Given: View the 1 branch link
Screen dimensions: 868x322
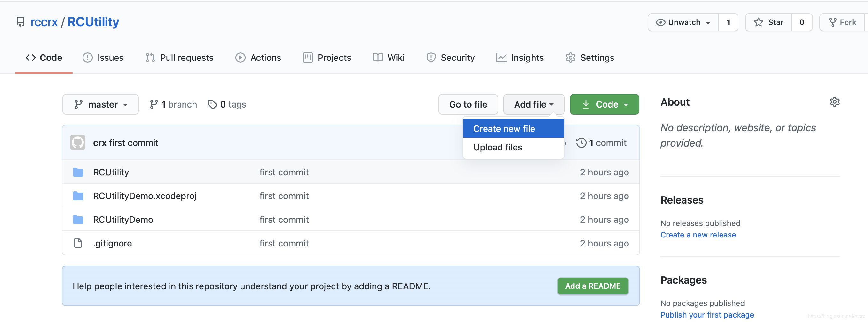Looking at the screenshot, I should pos(173,105).
